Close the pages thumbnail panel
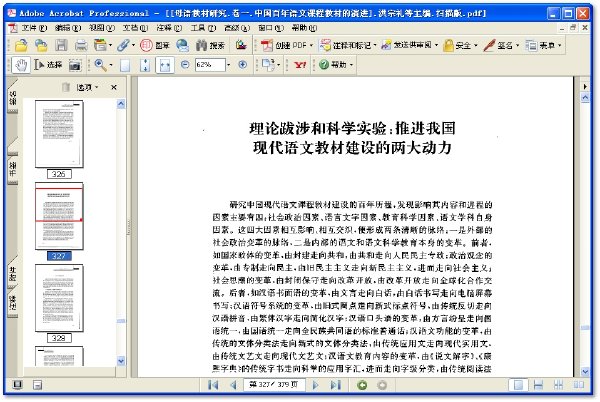Image resolution: width=600 pixels, height=402 pixels. click(x=114, y=88)
